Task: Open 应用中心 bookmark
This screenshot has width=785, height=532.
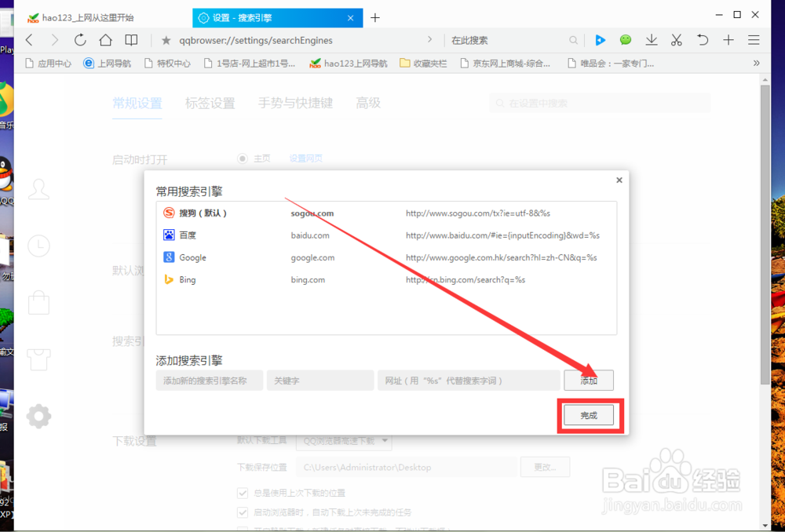Action: tap(48, 64)
